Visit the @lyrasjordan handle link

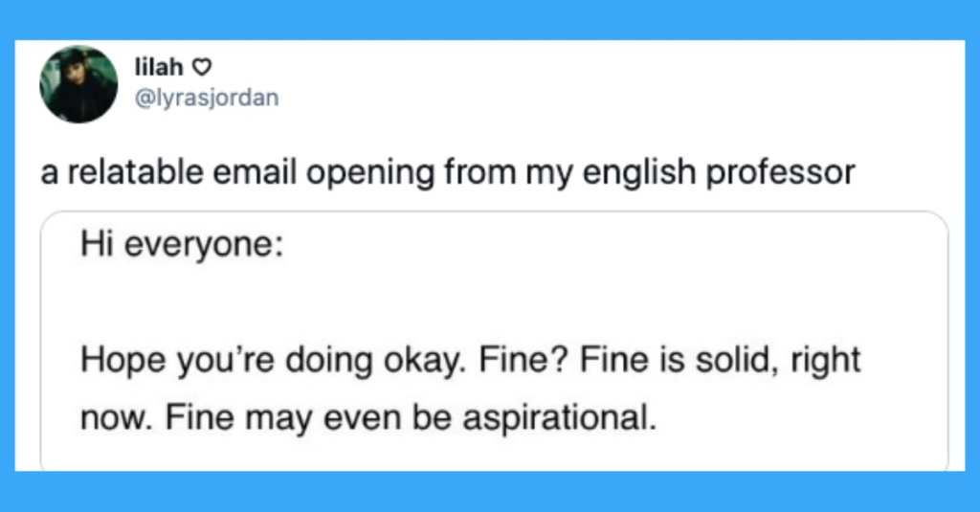tap(207, 99)
